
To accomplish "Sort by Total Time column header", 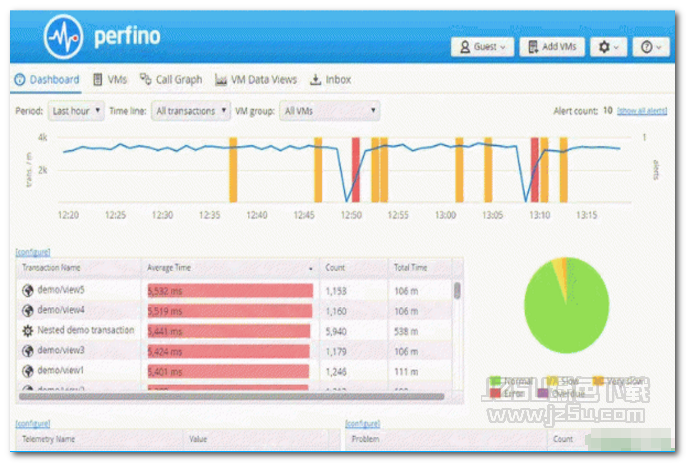I will coord(420,268).
